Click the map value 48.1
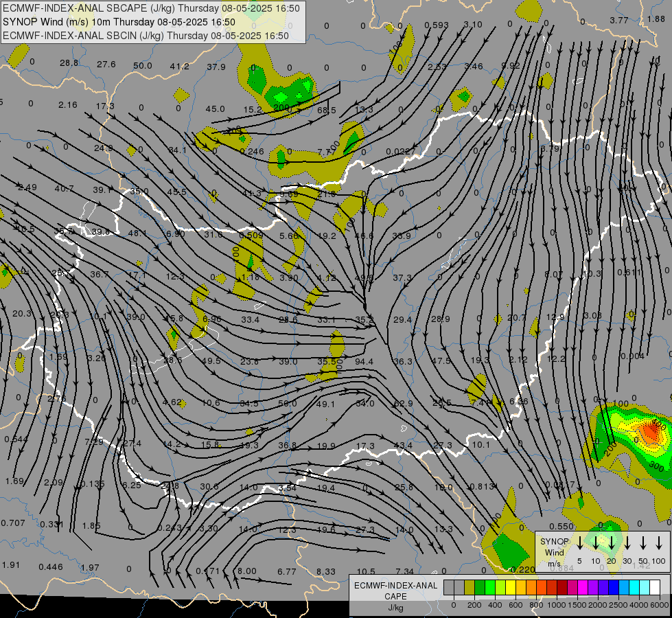 [137, 233]
